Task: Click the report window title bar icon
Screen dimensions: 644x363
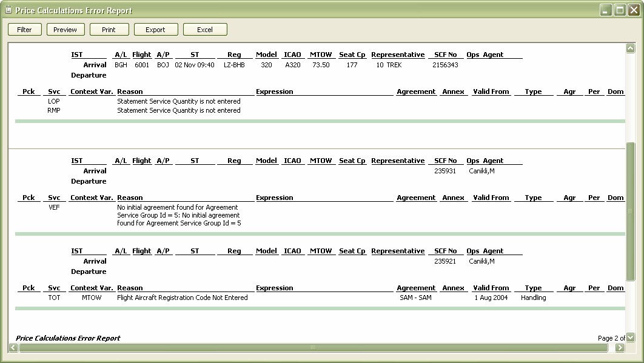Action: (x=8, y=10)
